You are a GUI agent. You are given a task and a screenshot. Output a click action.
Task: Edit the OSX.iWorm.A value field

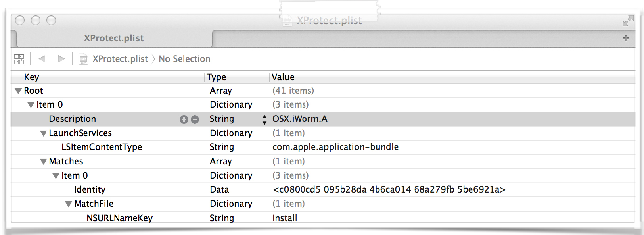[x=300, y=119]
